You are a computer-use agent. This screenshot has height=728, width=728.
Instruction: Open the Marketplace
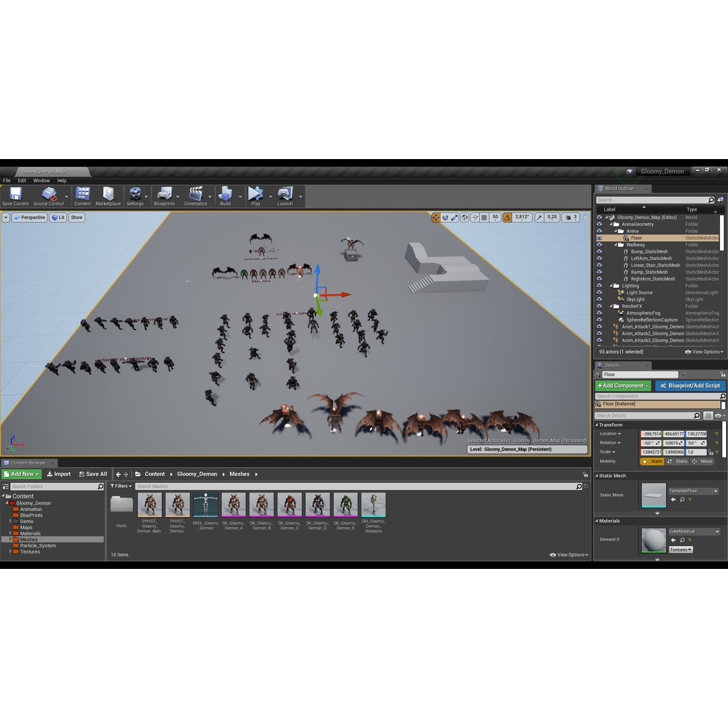[108, 196]
